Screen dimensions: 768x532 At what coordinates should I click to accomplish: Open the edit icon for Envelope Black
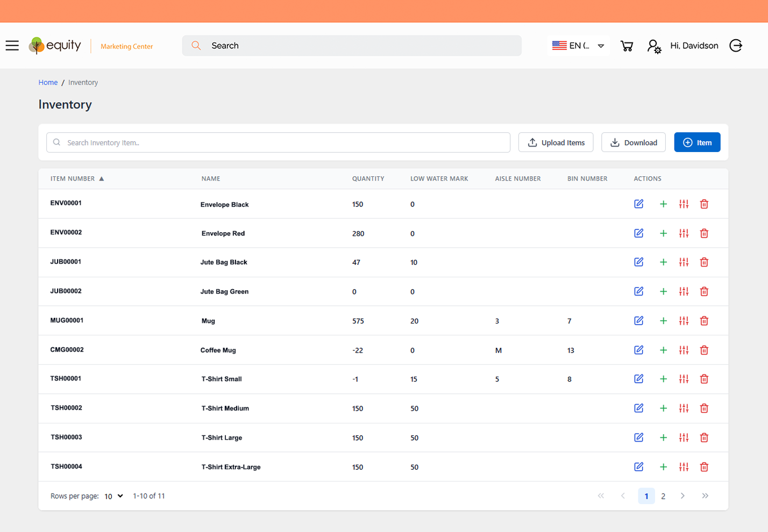coord(638,204)
